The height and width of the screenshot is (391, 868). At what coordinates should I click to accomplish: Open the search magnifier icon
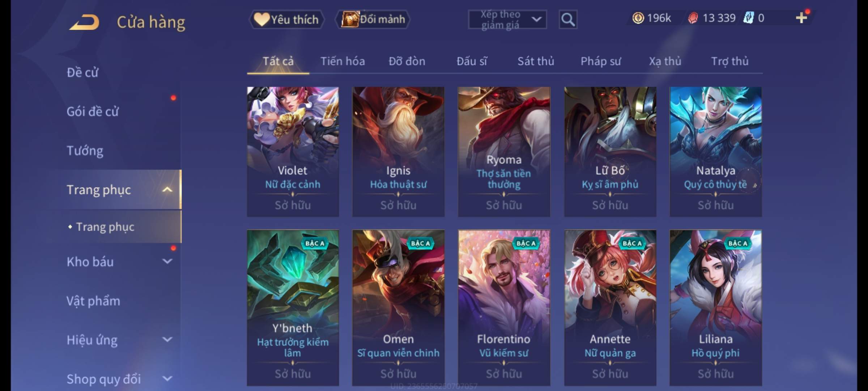tap(568, 19)
